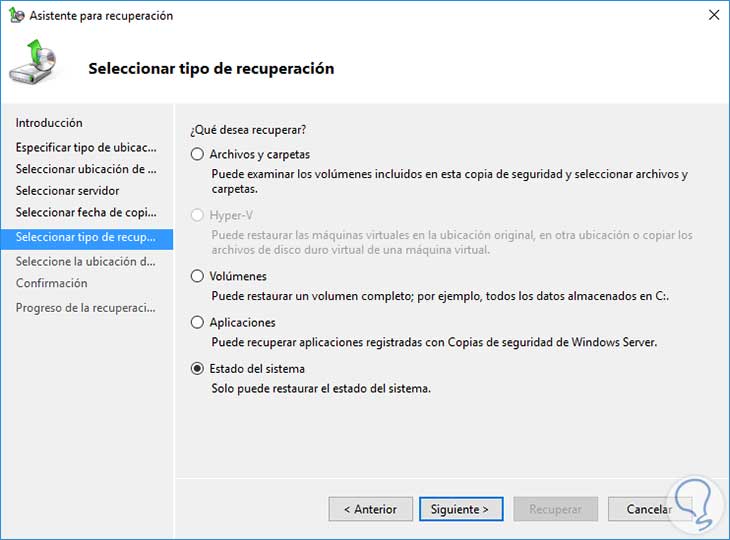Switch to Seleccionar fecha de copia step

(85, 213)
